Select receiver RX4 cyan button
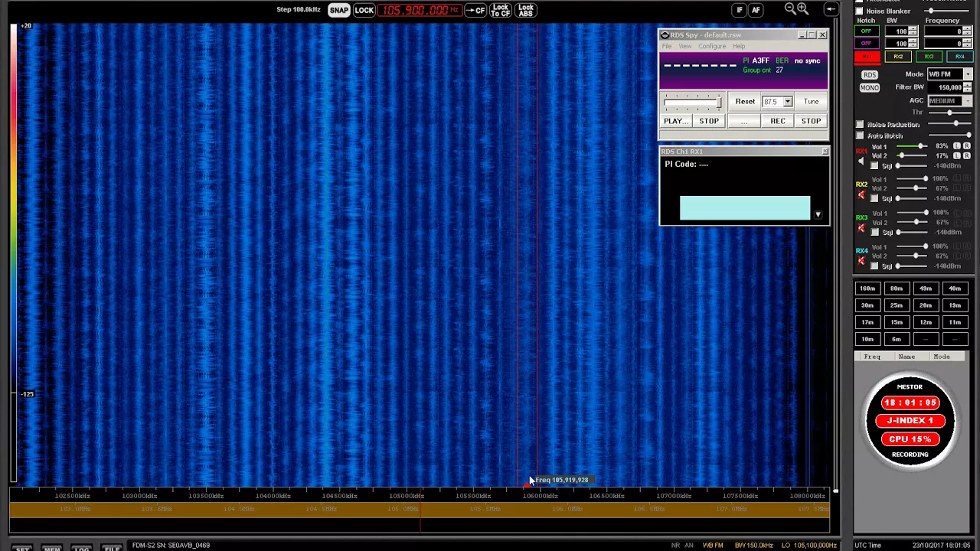The width and height of the screenshot is (980, 551). point(959,57)
